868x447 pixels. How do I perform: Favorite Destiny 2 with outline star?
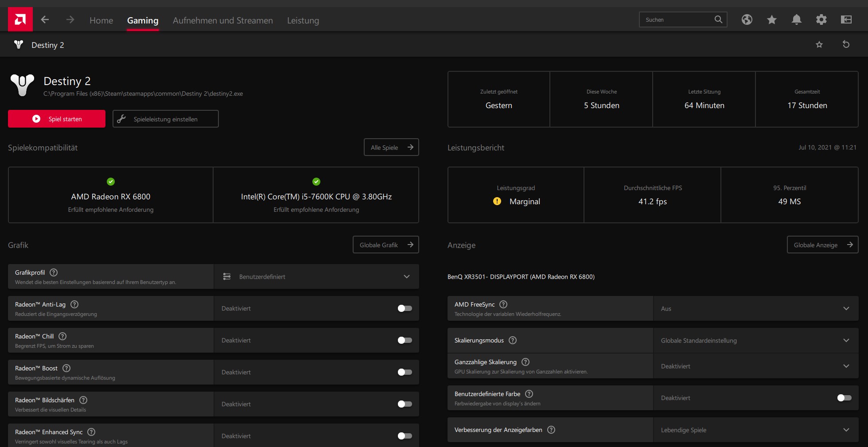819,45
